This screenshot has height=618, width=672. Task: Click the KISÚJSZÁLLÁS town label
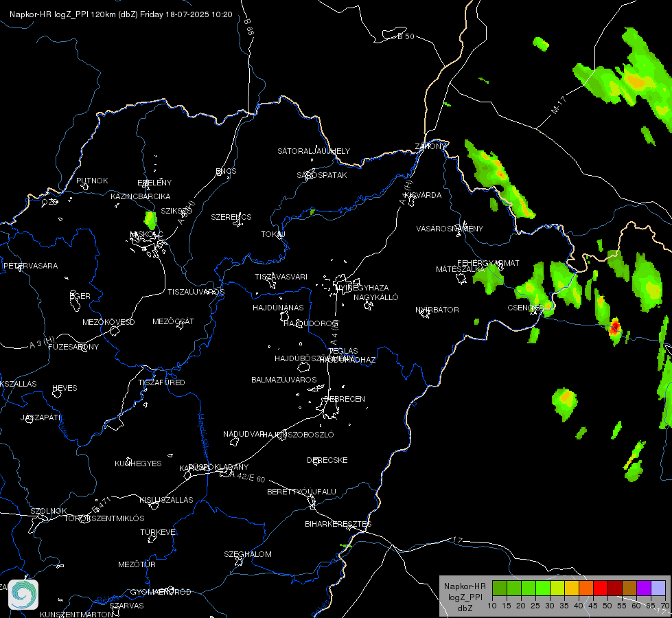166,500
